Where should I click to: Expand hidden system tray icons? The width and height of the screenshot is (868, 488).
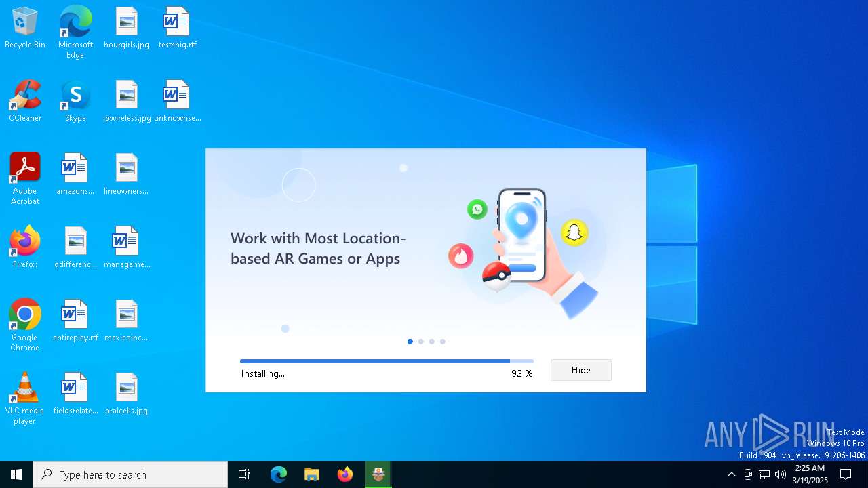coord(731,474)
